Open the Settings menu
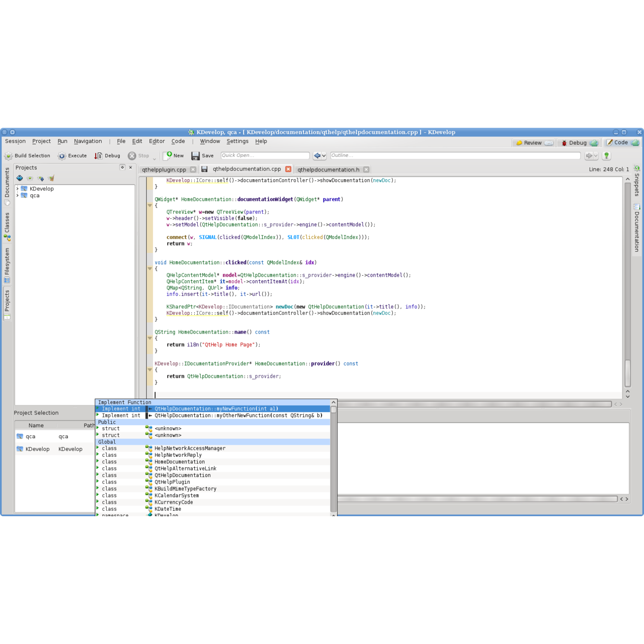 237,141
